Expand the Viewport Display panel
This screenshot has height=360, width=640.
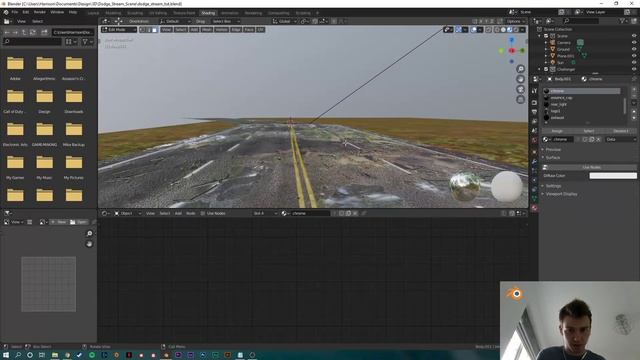point(561,194)
